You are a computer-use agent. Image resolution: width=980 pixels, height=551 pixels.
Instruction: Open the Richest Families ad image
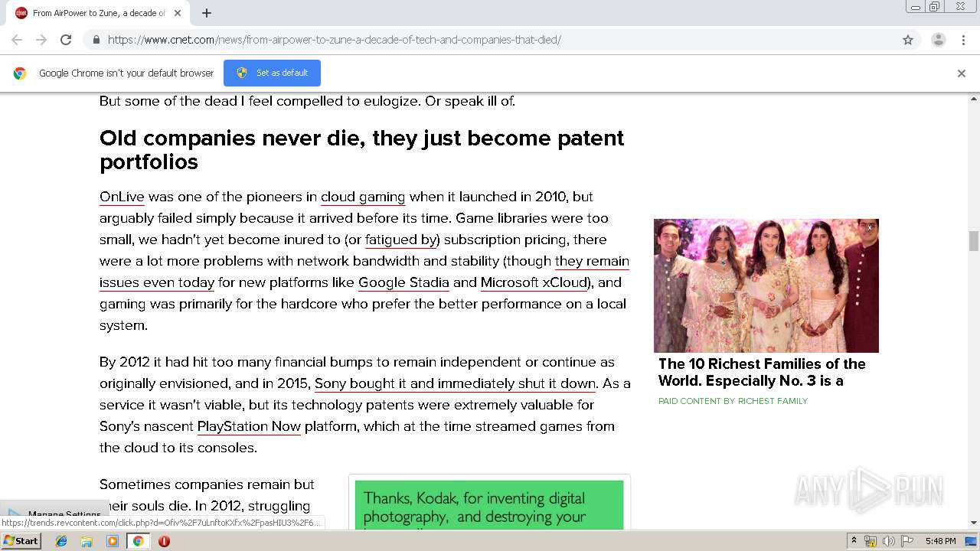click(x=766, y=285)
